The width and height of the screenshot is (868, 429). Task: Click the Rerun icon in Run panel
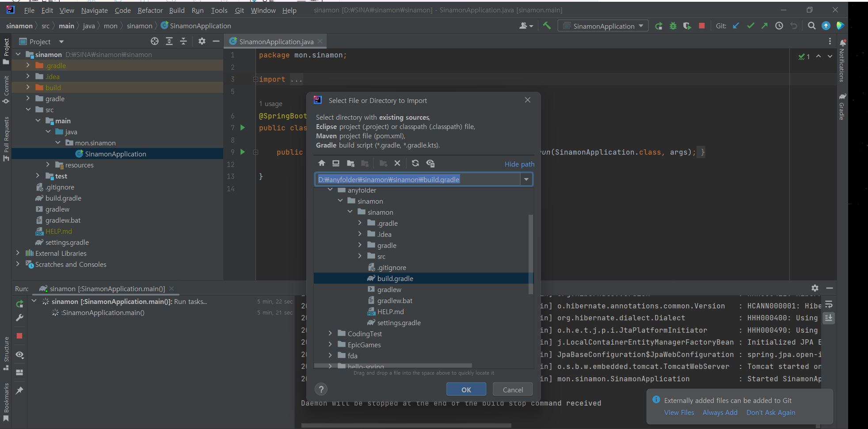click(19, 304)
